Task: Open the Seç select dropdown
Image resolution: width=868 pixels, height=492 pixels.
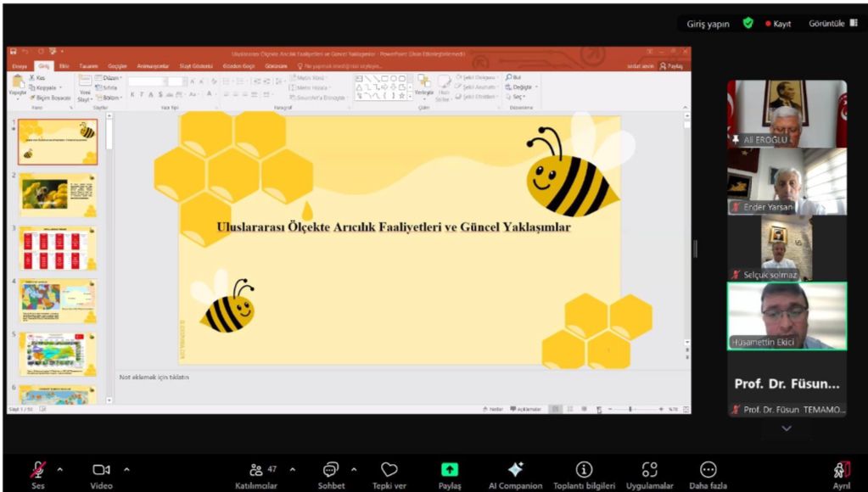Action: (515, 97)
